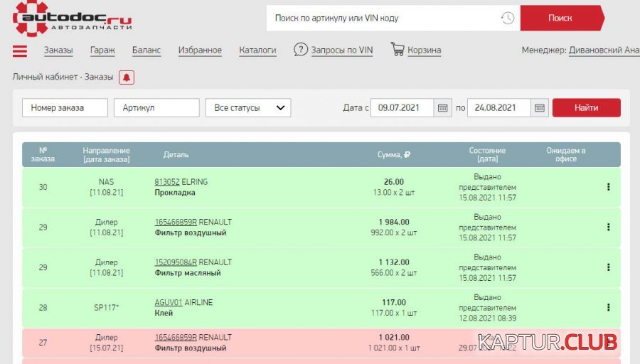Open actions menu for Фильтр масляный row
Screen dimensions: 640x364
click(x=608, y=267)
